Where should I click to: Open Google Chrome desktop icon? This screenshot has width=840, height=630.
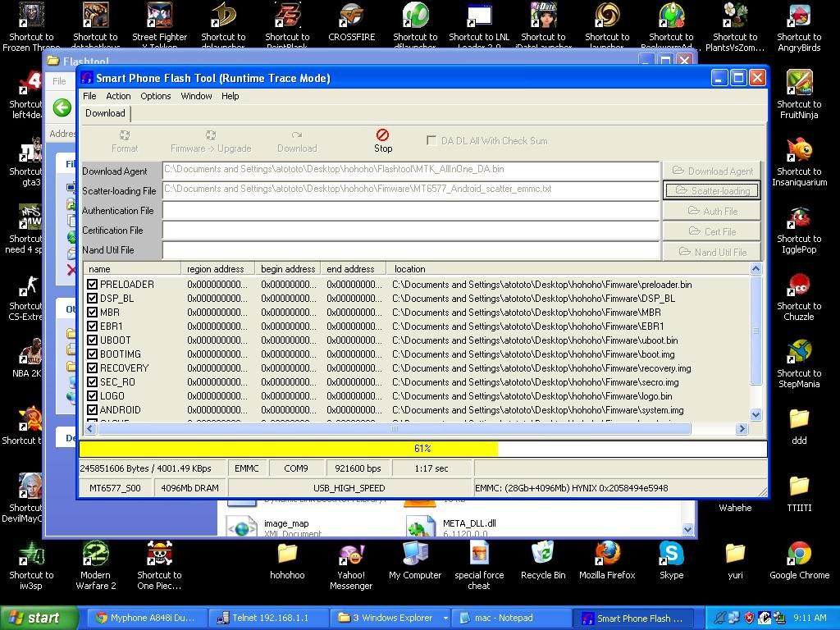(x=799, y=555)
